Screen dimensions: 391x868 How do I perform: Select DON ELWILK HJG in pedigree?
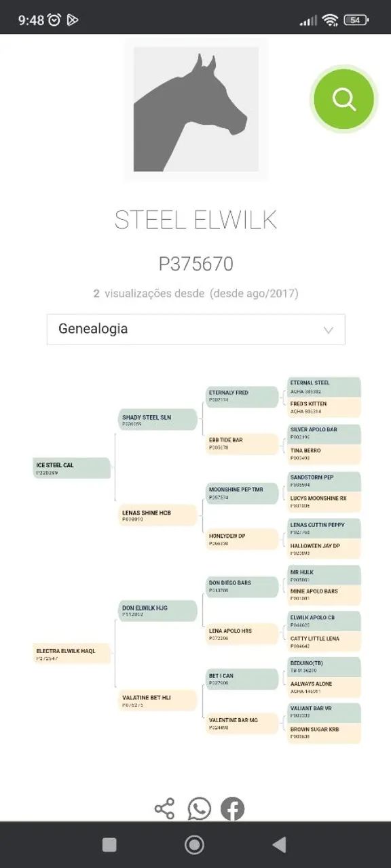coord(158,610)
